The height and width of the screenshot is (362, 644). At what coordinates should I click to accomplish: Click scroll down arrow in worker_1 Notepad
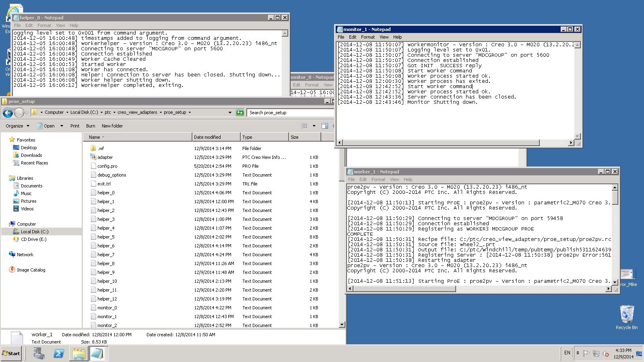[615, 282]
